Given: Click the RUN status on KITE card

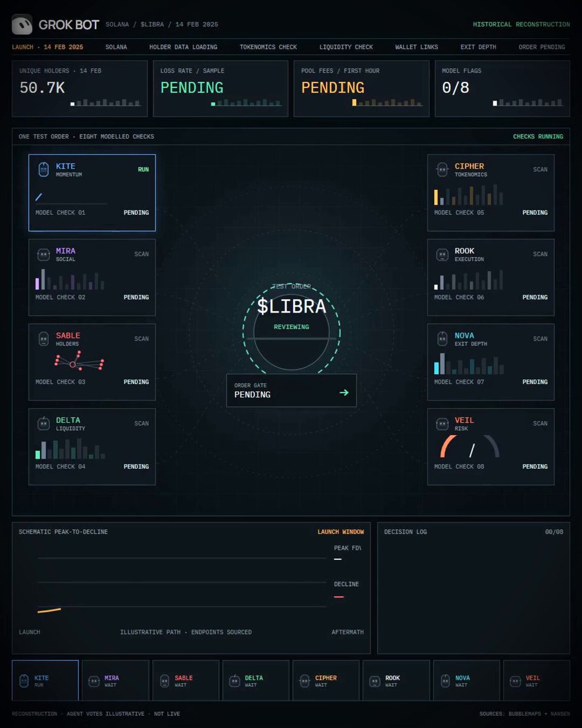Looking at the screenshot, I should (x=143, y=170).
